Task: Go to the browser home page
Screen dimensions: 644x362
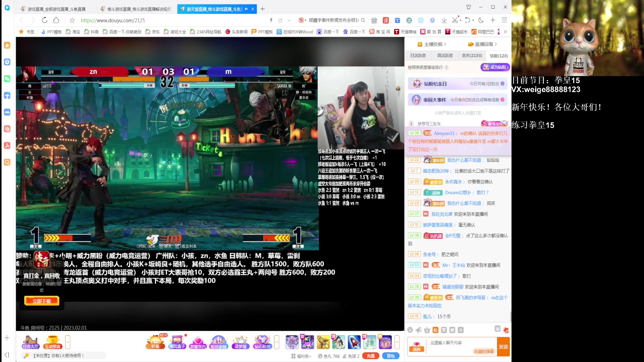Action: [56, 20]
